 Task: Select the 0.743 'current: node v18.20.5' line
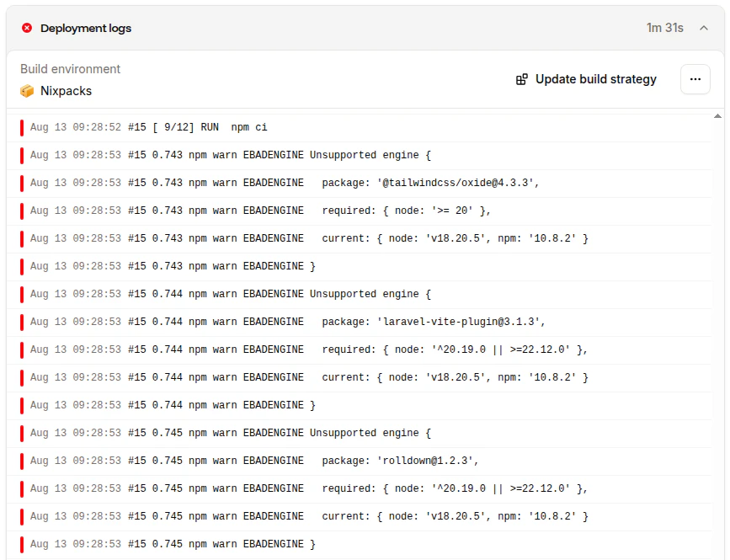[x=359, y=238]
